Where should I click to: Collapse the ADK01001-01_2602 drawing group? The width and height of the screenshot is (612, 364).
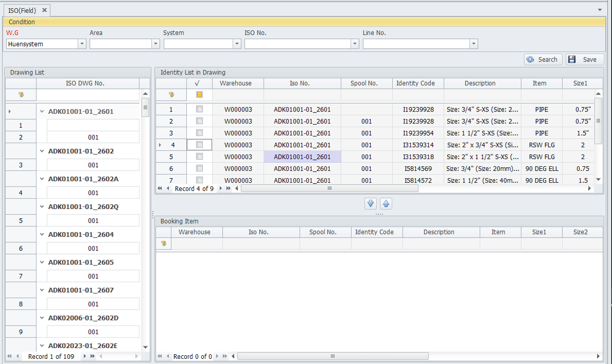point(42,151)
